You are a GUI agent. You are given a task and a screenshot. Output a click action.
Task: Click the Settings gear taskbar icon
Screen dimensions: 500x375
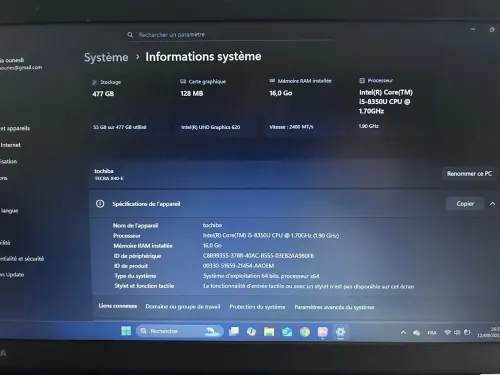point(340,332)
